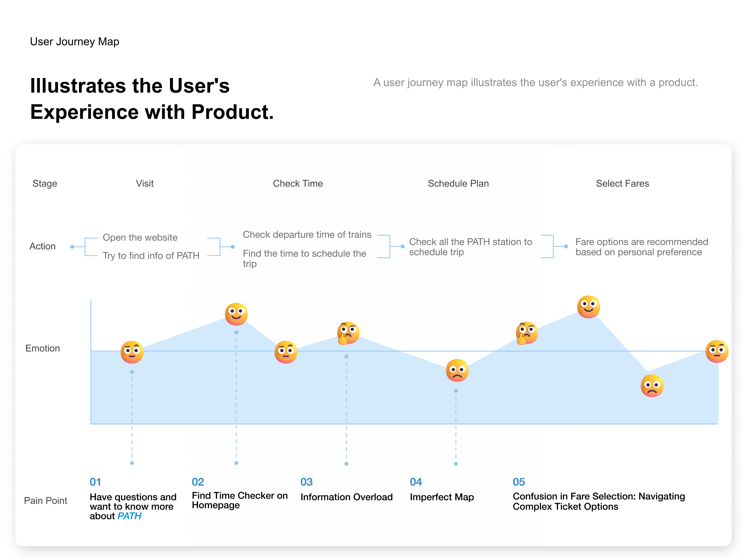747x560 pixels.
Task: Click pain point number 01
Action: click(x=95, y=482)
